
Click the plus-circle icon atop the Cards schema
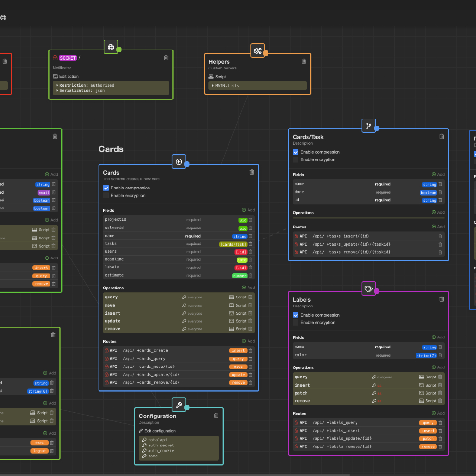179,162
